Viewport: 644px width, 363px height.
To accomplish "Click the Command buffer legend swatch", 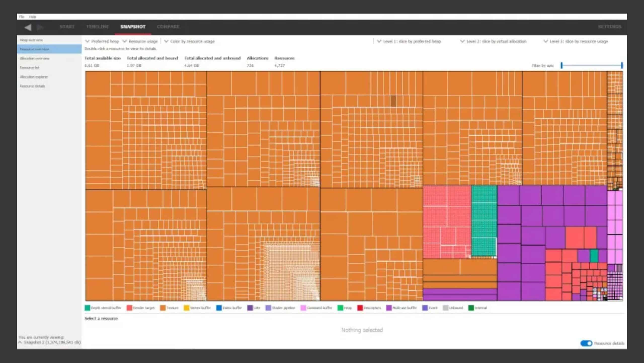I will click(303, 308).
